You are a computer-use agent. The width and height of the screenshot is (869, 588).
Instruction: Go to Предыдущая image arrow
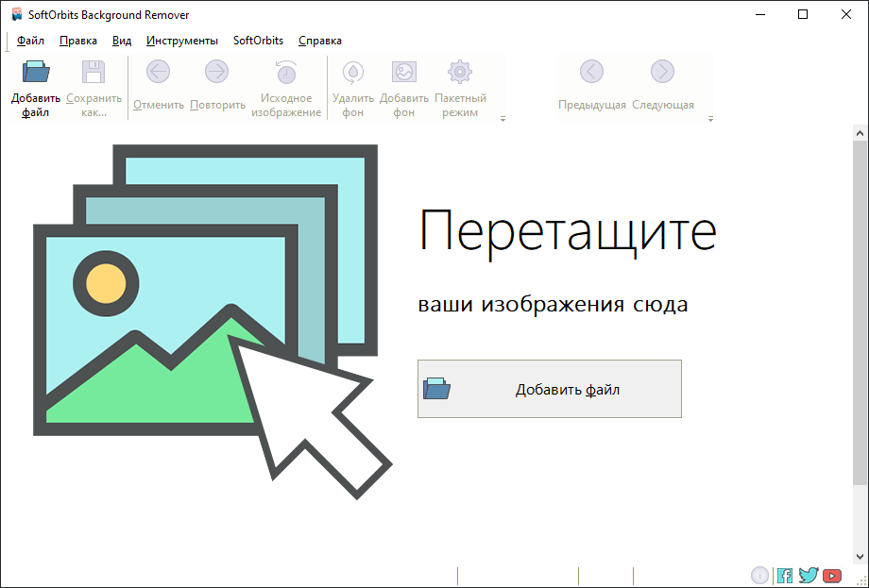pos(592,72)
